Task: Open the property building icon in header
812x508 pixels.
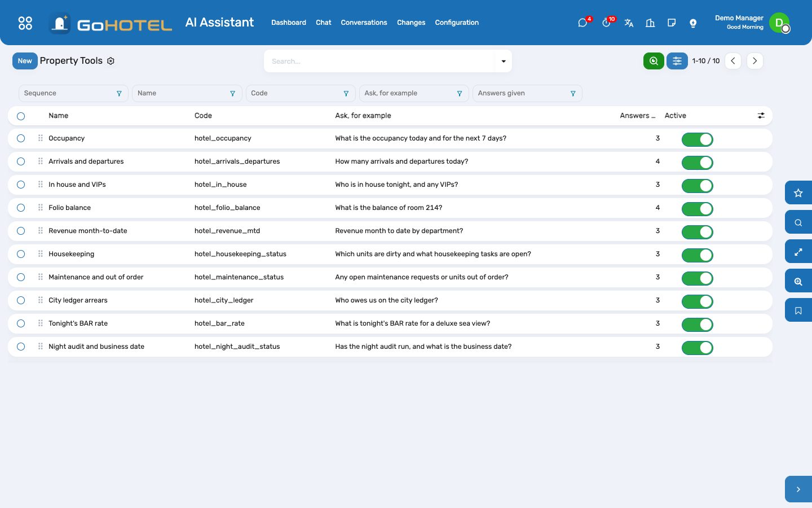Action: click(x=650, y=23)
